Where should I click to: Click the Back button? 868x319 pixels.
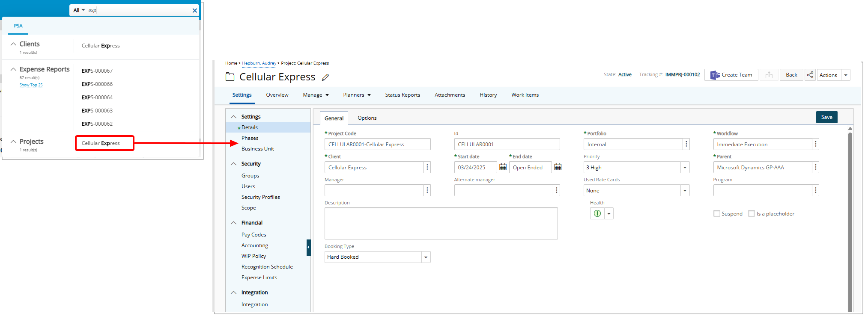coord(791,75)
